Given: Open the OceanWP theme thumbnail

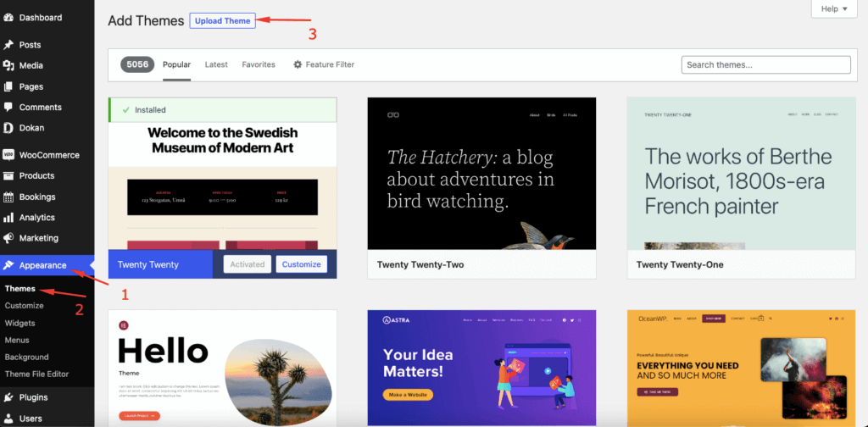Looking at the screenshot, I should tap(741, 368).
